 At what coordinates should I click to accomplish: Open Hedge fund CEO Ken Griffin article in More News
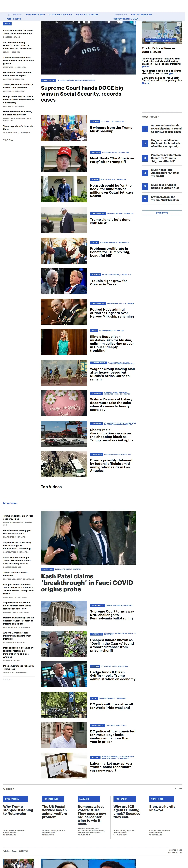[x=113, y=676]
